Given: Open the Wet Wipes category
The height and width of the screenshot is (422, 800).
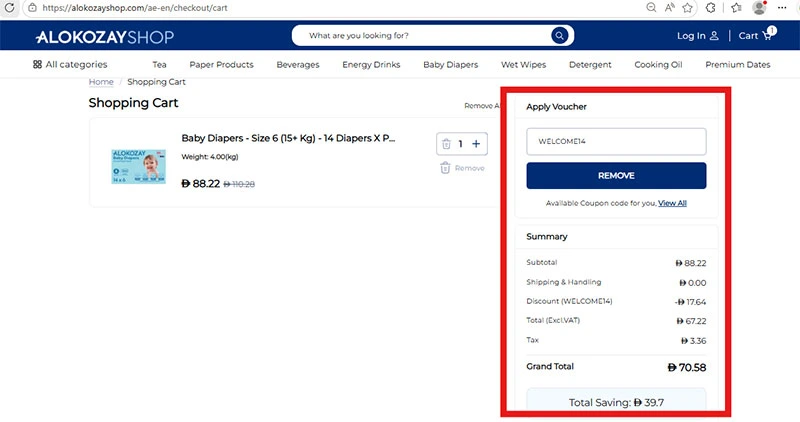Looking at the screenshot, I should (523, 64).
